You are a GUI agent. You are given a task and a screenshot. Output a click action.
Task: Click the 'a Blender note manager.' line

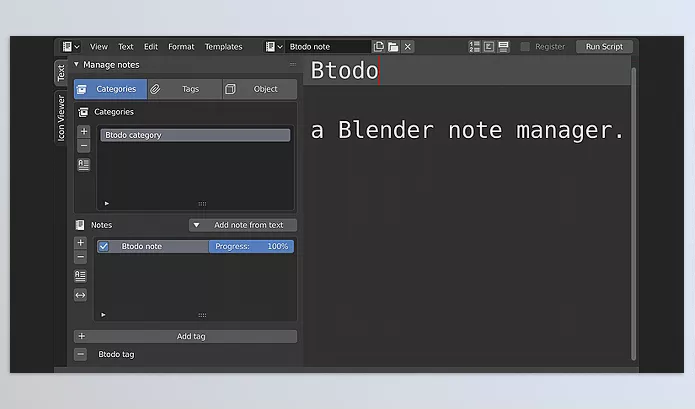point(467,130)
